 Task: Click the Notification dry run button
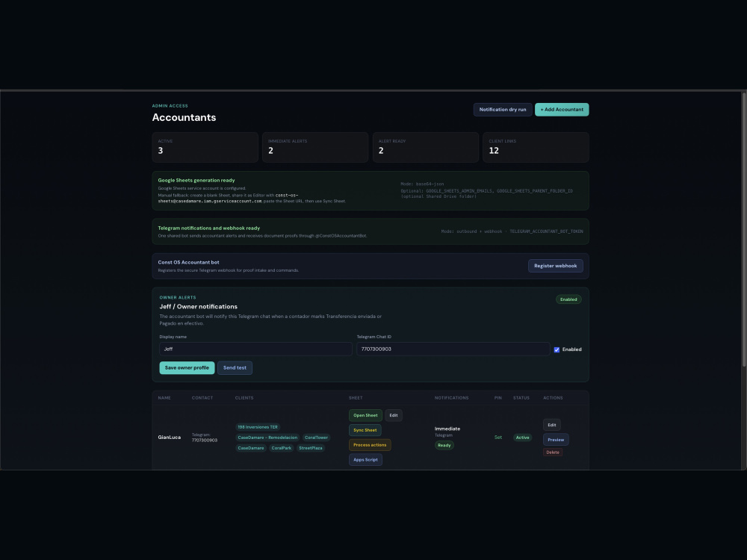(503, 110)
